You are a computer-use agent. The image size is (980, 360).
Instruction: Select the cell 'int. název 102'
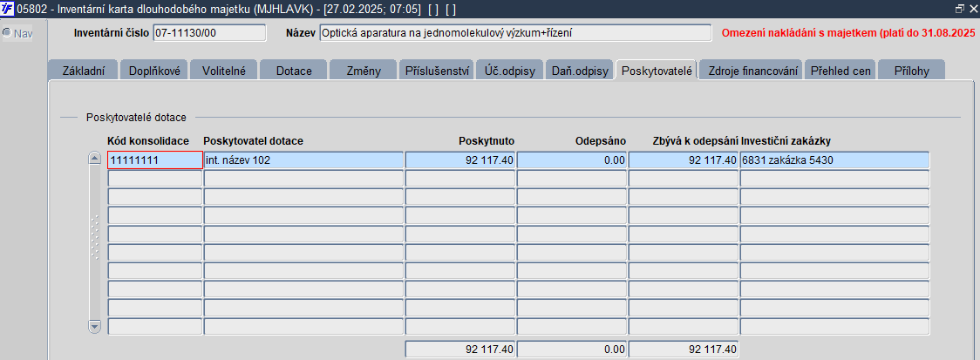tap(303, 160)
